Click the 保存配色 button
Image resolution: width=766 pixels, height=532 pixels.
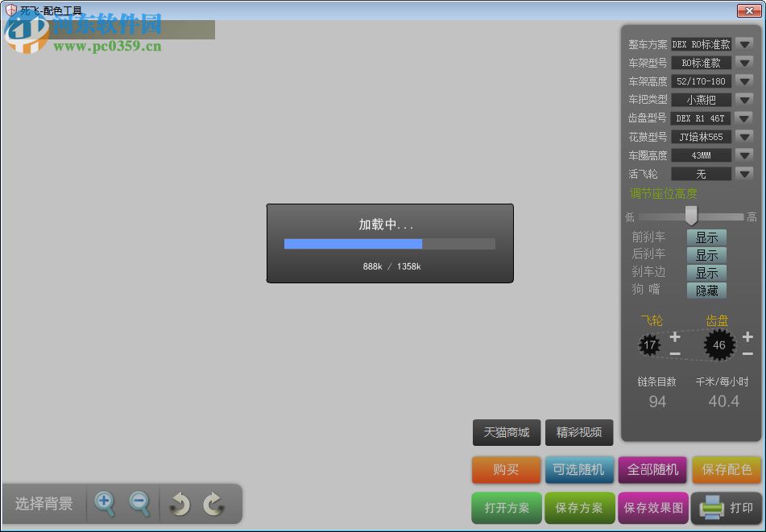(727, 469)
